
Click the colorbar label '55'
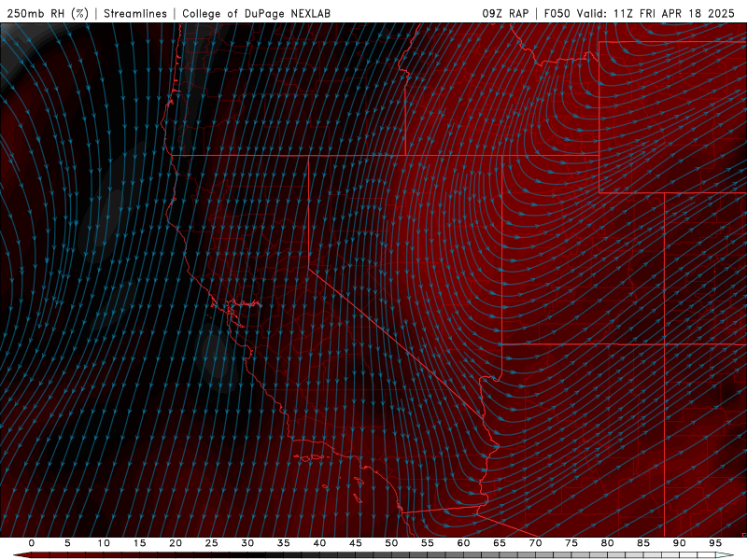(x=428, y=543)
